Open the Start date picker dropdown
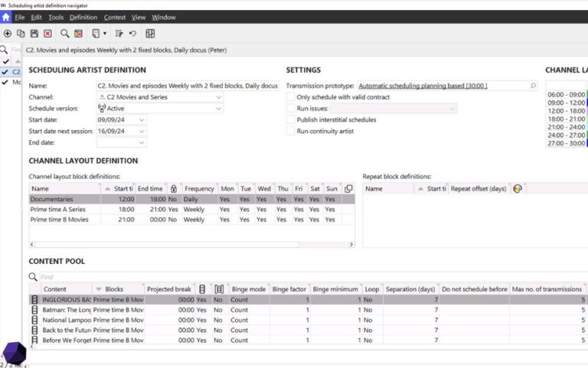This screenshot has width=588, height=368. coord(142,120)
